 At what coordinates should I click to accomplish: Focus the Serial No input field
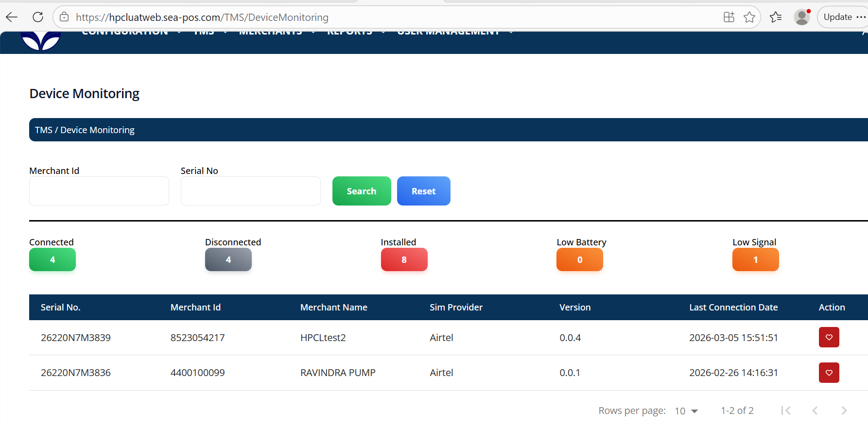250,191
